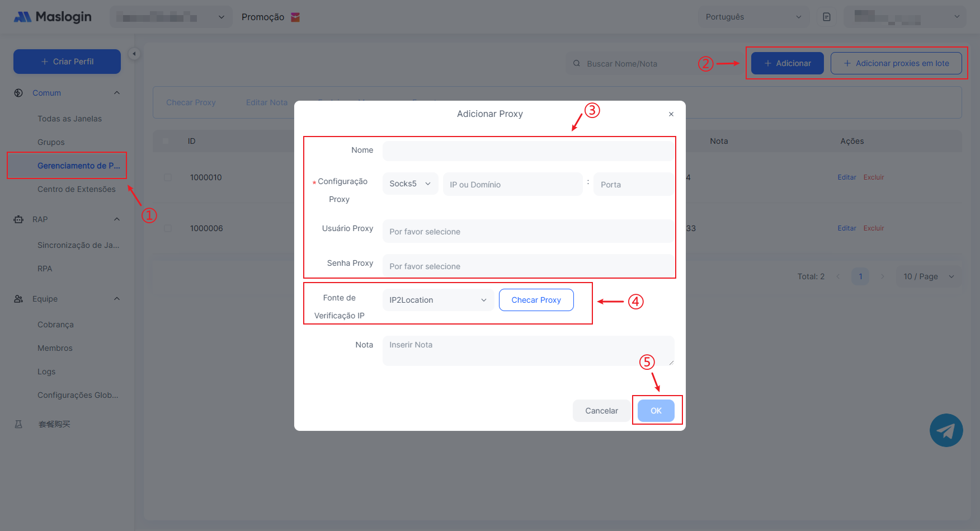Tick the checkbox for row 1000006
The image size is (980, 531).
(168, 228)
